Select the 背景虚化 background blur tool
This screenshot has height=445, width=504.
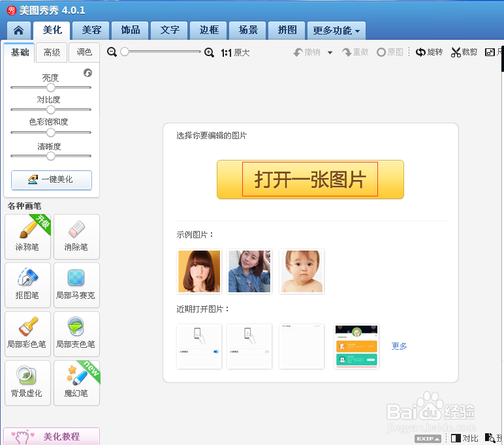click(27, 383)
